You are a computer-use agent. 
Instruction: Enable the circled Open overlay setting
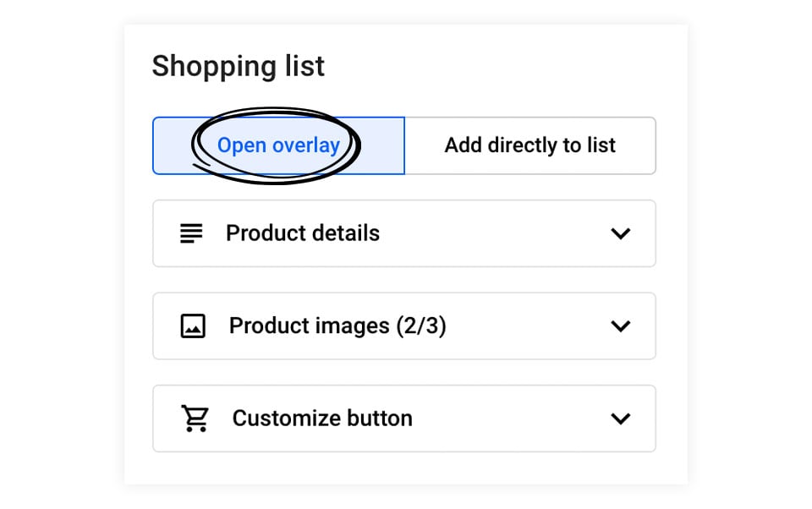(x=278, y=145)
